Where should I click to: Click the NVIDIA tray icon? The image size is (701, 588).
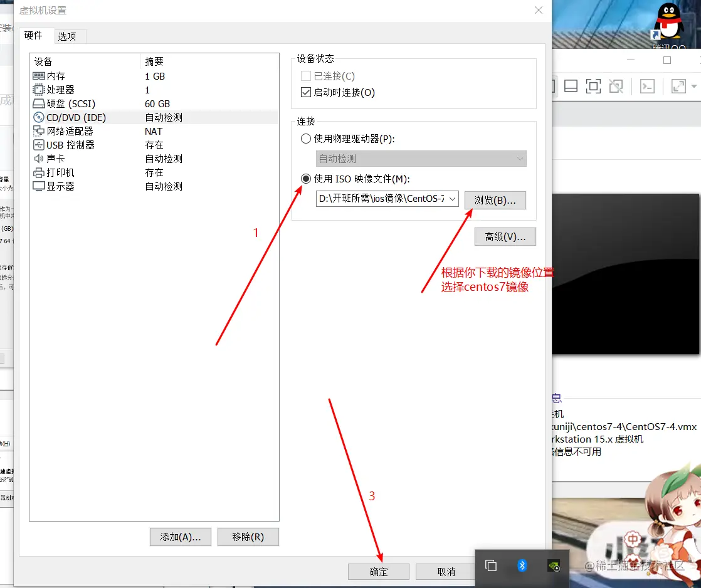tap(554, 566)
